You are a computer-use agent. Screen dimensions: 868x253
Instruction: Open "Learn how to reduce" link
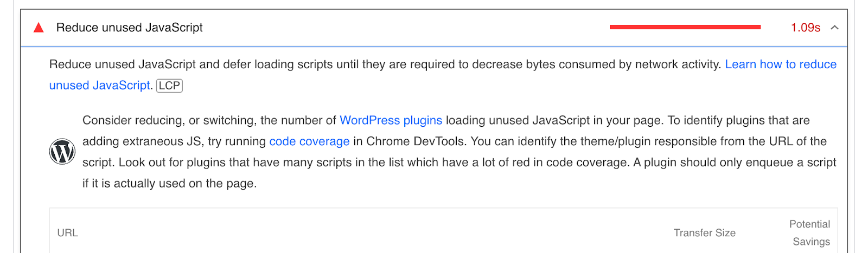point(781,64)
